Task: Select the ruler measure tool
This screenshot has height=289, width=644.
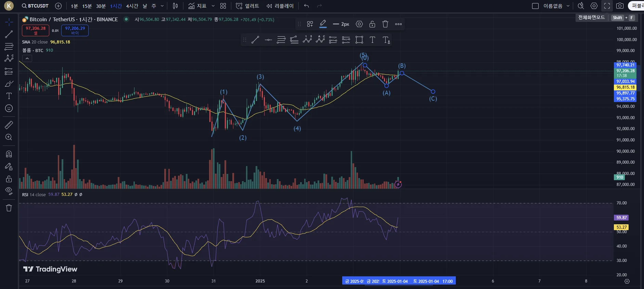Action: (9, 125)
